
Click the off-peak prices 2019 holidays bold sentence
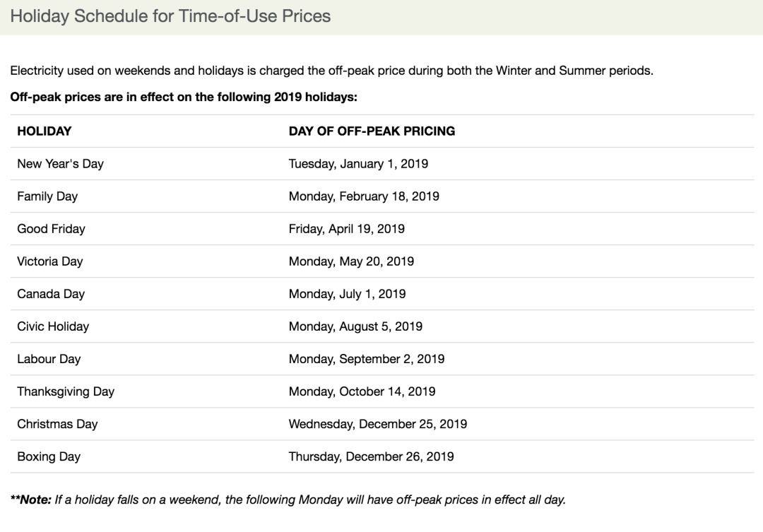click(x=184, y=97)
